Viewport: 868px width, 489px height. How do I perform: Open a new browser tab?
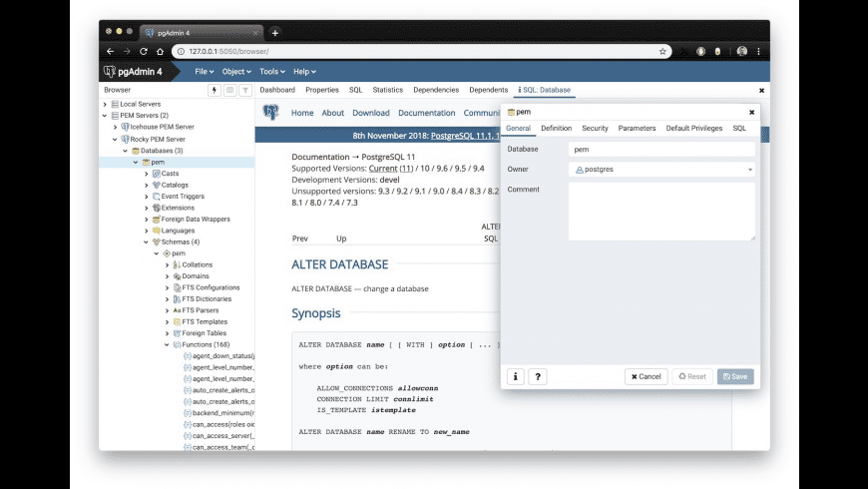pyautogui.click(x=275, y=33)
